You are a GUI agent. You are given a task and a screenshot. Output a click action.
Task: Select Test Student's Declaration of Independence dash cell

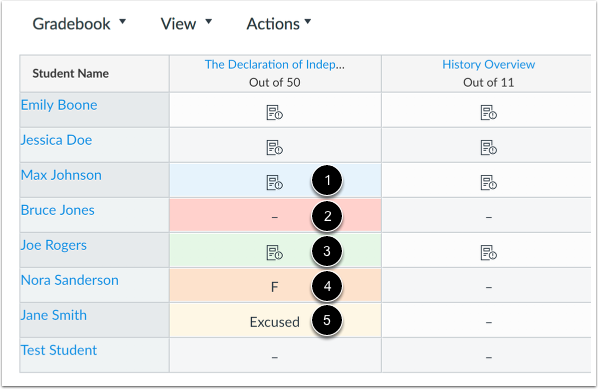(x=275, y=355)
